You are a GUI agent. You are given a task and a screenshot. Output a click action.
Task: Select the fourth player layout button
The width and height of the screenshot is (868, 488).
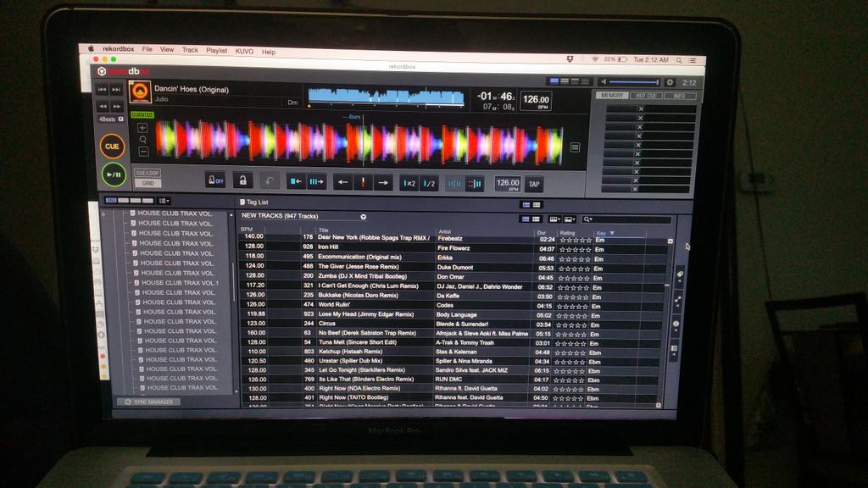tap(585, 81)
